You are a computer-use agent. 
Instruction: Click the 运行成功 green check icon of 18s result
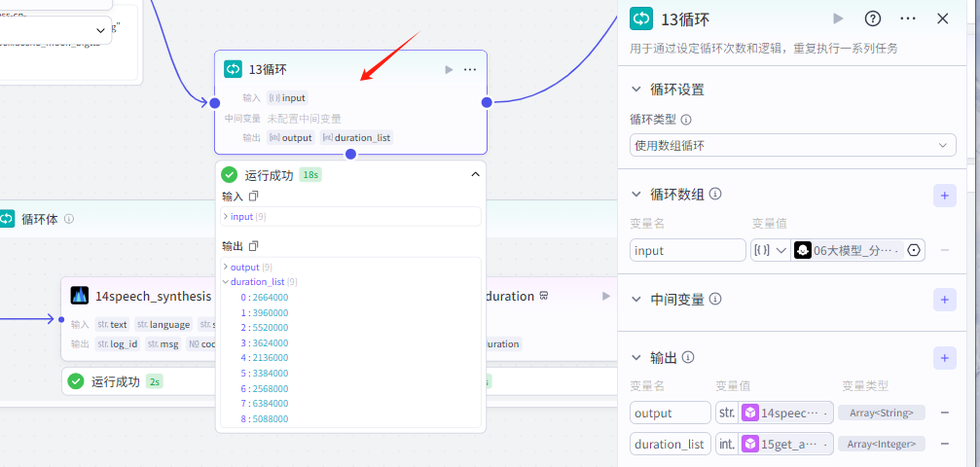[230, 174]
